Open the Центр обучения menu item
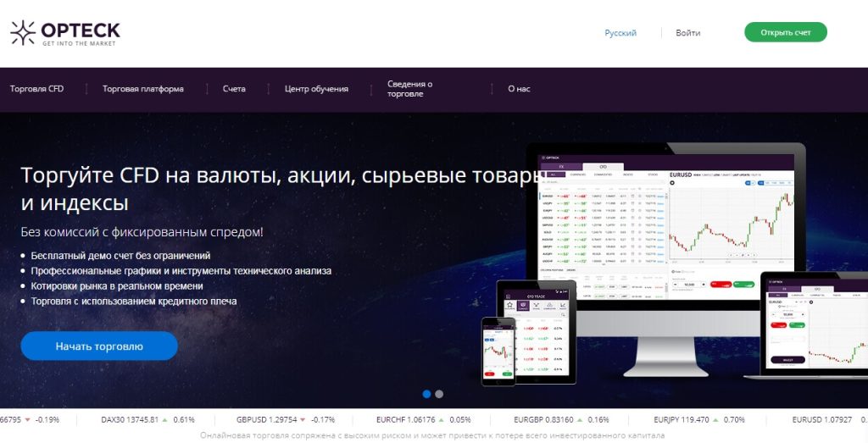Image resolution: width=868 pixels, height=443 pixels. coord(316,89)
